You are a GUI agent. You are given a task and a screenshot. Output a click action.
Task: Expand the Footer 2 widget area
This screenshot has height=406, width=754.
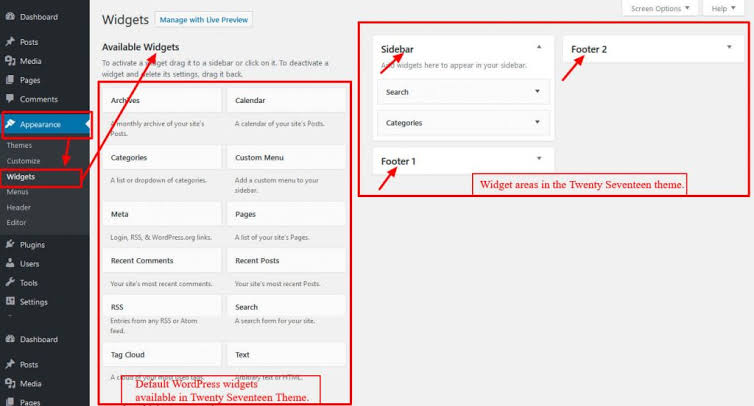[729, 47]
